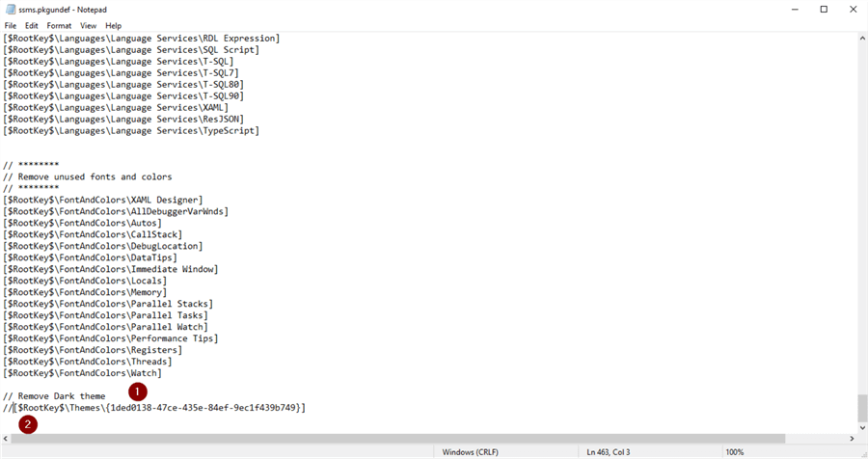Screen dimensions: 868x459
Task: Click the 100% zoom status entry
Action: pos(735,452)
